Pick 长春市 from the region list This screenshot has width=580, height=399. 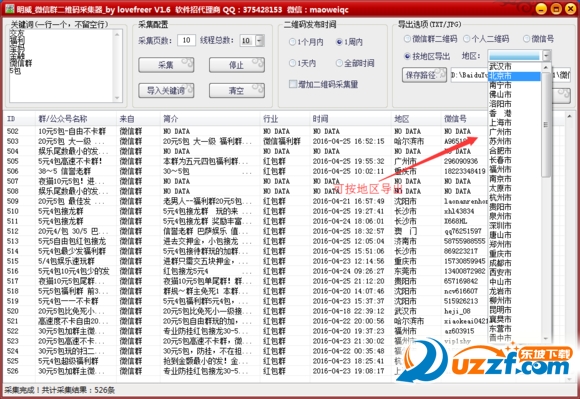(x=515, y=160)
